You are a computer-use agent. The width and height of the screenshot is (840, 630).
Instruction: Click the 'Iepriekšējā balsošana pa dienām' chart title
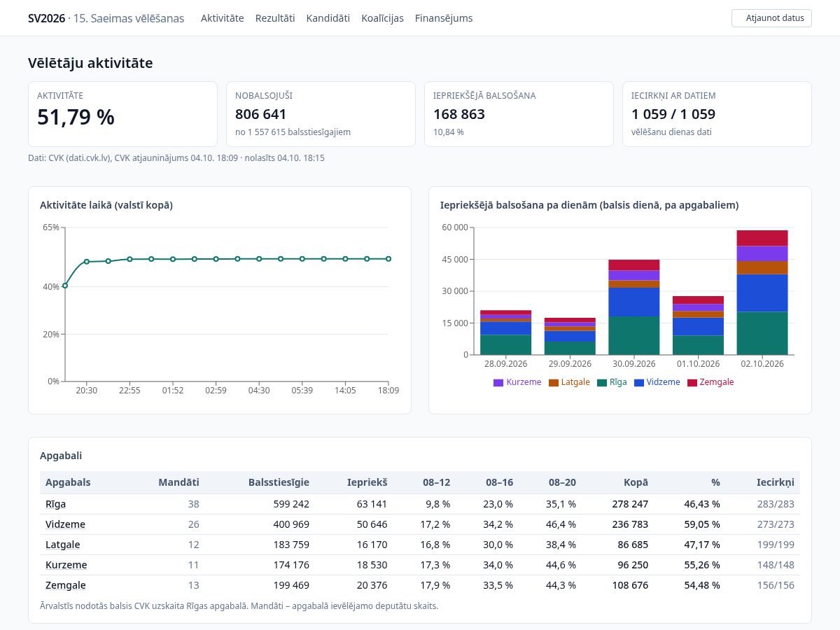[589, 205]
